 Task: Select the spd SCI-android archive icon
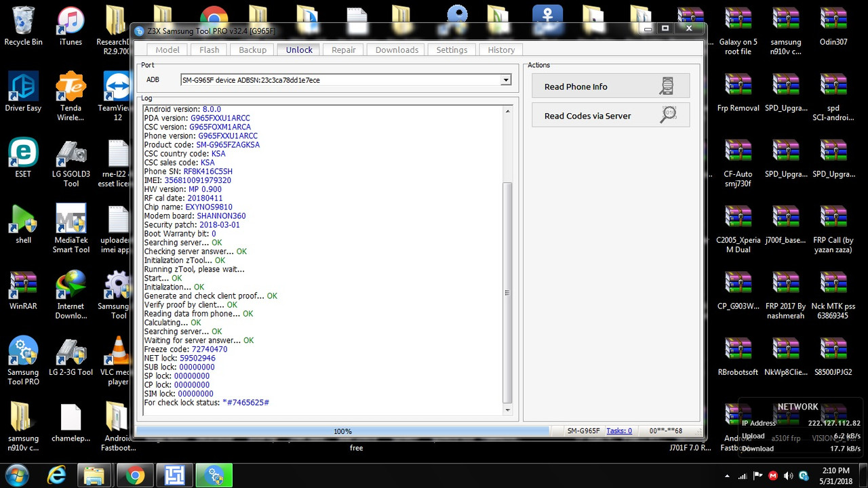coord(833,96)
